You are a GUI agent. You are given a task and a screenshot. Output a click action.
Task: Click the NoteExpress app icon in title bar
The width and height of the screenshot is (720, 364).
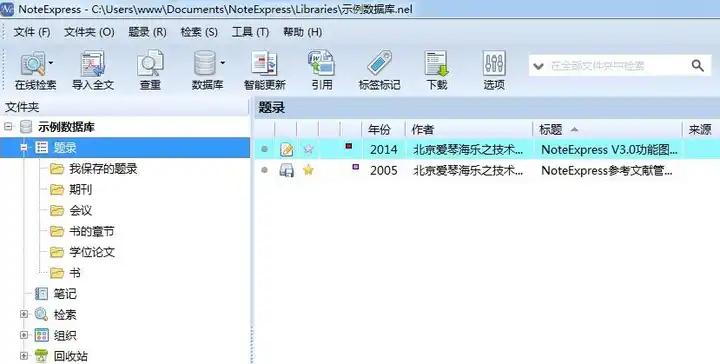tap(7, 9)
